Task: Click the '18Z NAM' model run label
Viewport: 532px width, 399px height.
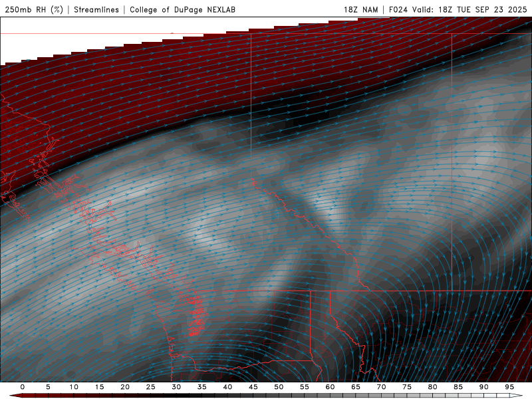Action: click(x=360, y=9)
